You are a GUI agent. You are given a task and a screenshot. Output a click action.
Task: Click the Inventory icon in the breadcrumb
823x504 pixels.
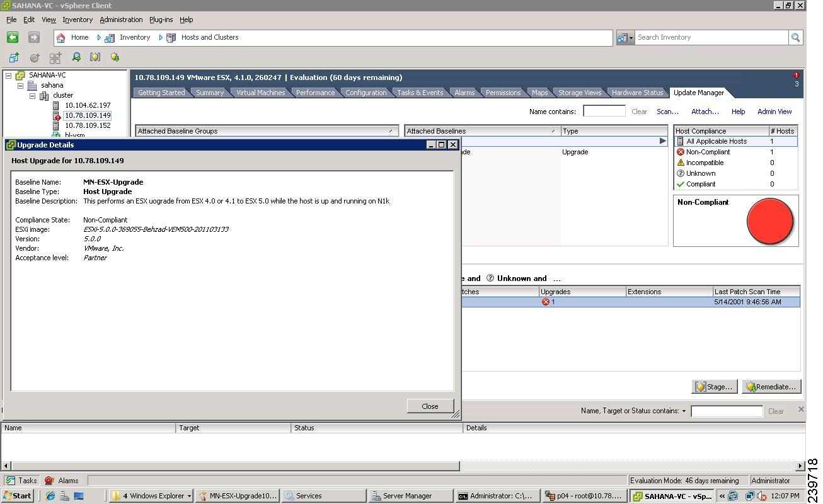click(x=110, y=38)
